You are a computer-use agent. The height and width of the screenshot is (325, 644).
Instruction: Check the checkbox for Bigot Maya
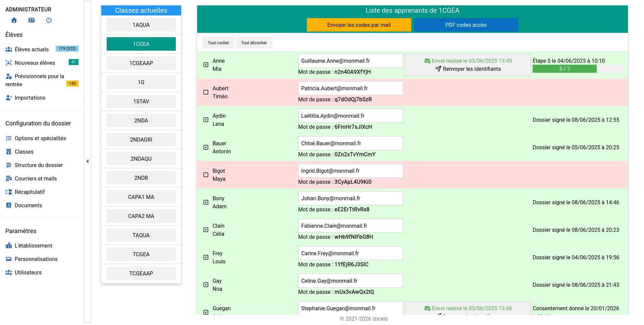(206, 175)
